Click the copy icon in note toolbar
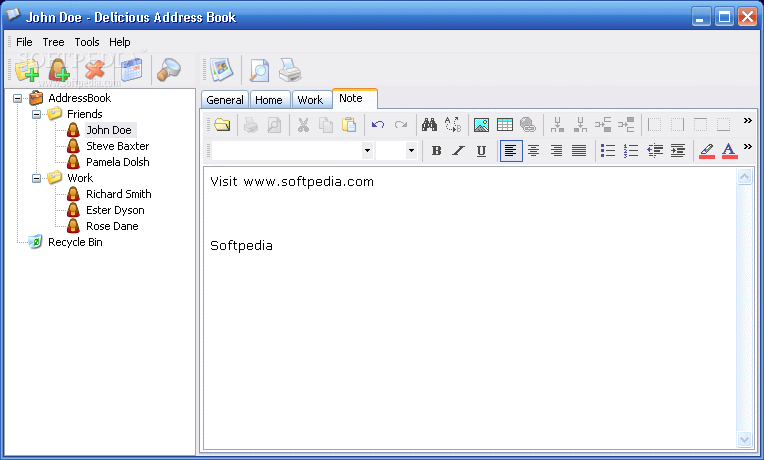 (x=325, y=125)
